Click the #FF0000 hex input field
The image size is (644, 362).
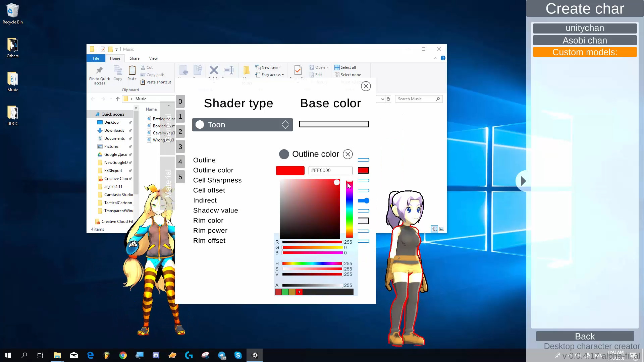(330, 170)
